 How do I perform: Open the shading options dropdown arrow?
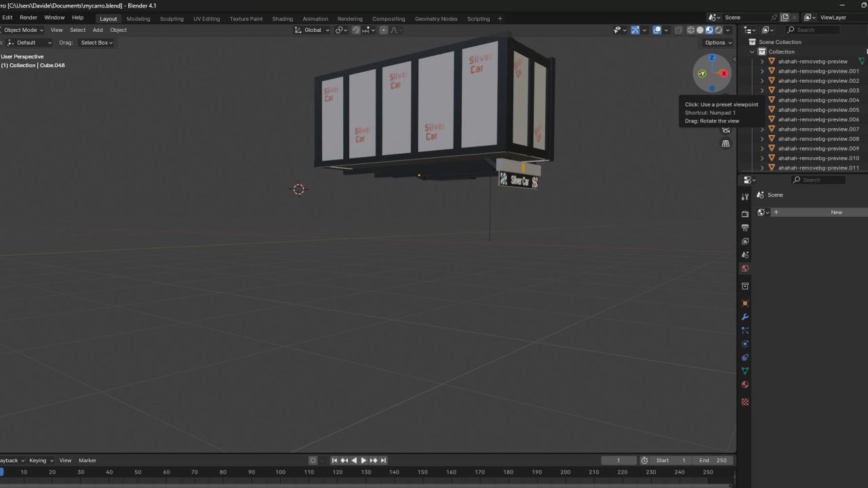coord(728,30)
